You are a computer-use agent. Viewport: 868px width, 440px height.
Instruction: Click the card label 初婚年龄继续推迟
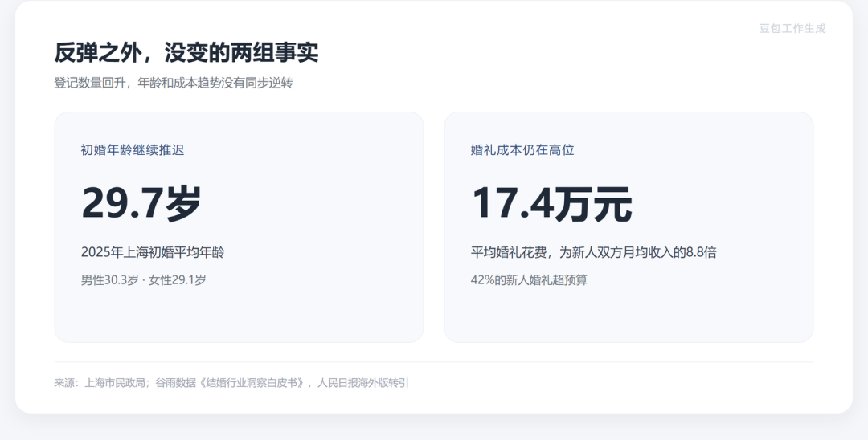pos(133,150)
